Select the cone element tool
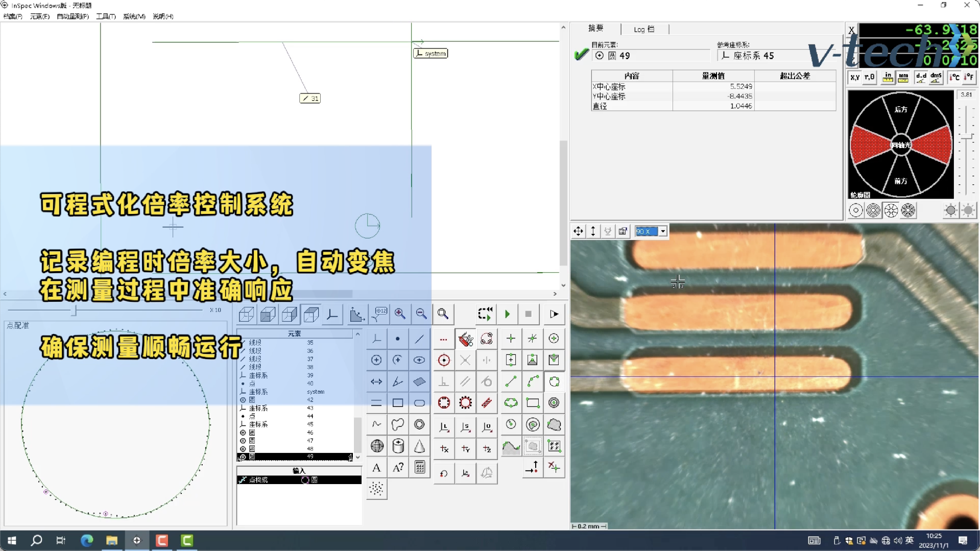The height and width of the screenshot is (551, 980). point(419,446)
